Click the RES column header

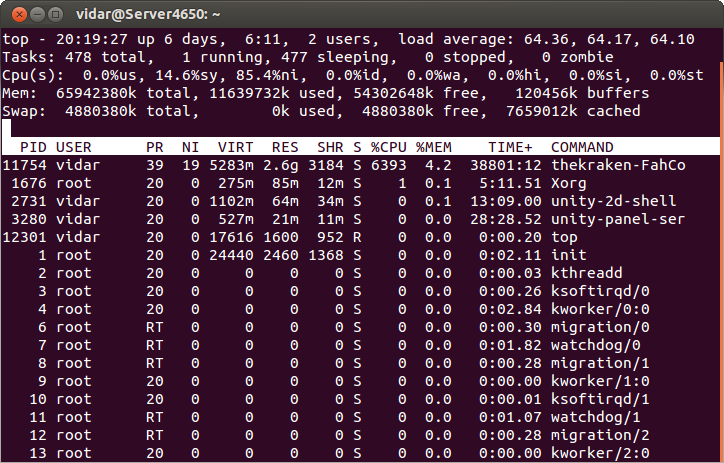point(285,147)
